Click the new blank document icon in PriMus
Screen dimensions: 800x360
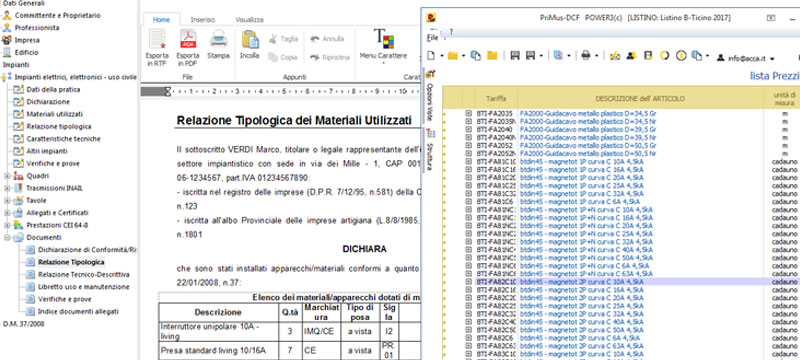(432, 56)
